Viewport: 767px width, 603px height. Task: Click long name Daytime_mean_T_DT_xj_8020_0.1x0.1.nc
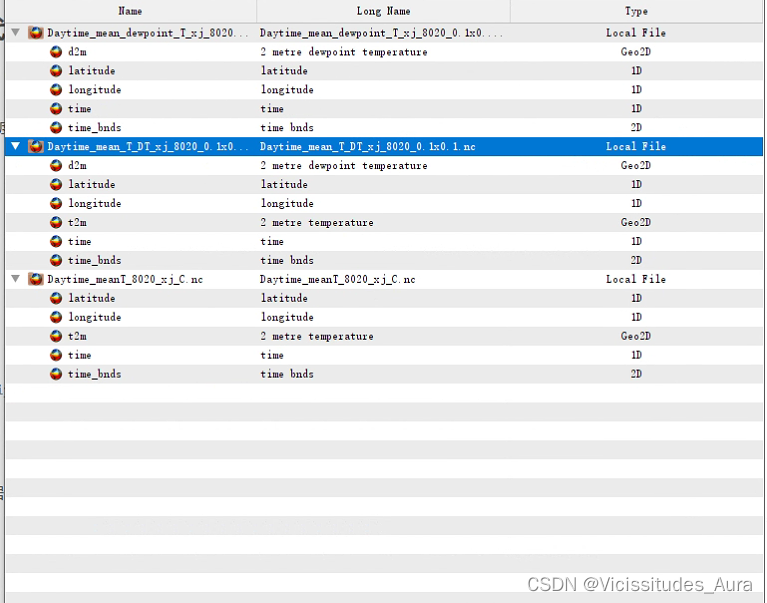(367, 146)
